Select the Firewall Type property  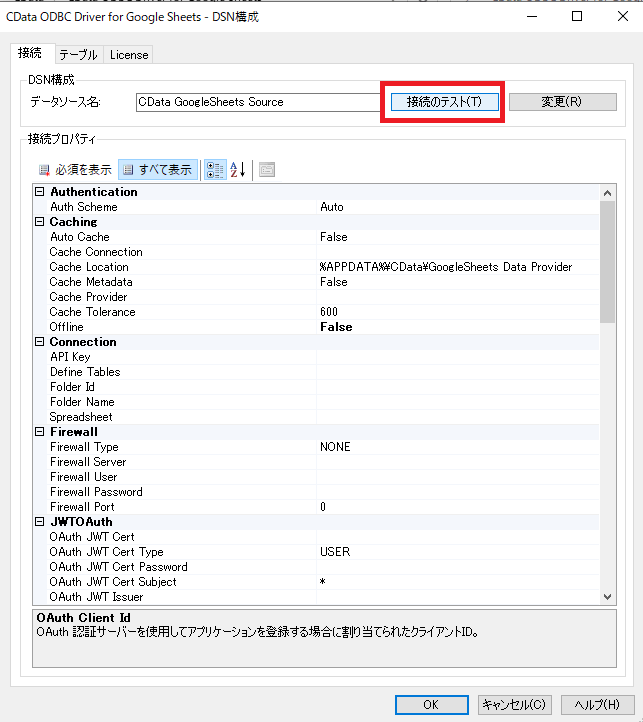click(x=322, y=447)
